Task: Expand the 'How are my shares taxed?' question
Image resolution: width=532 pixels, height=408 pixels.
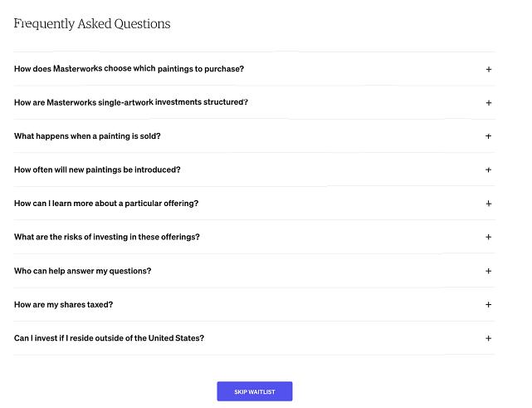Action: tap(63, 305)
